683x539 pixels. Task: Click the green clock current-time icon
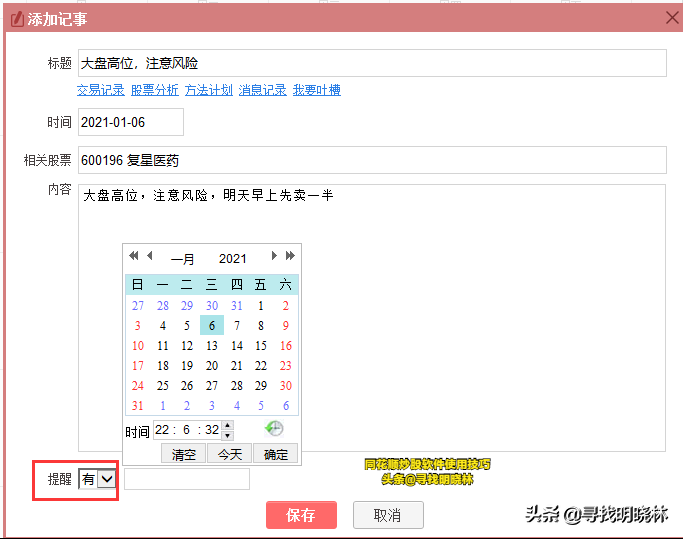[274, 429]
